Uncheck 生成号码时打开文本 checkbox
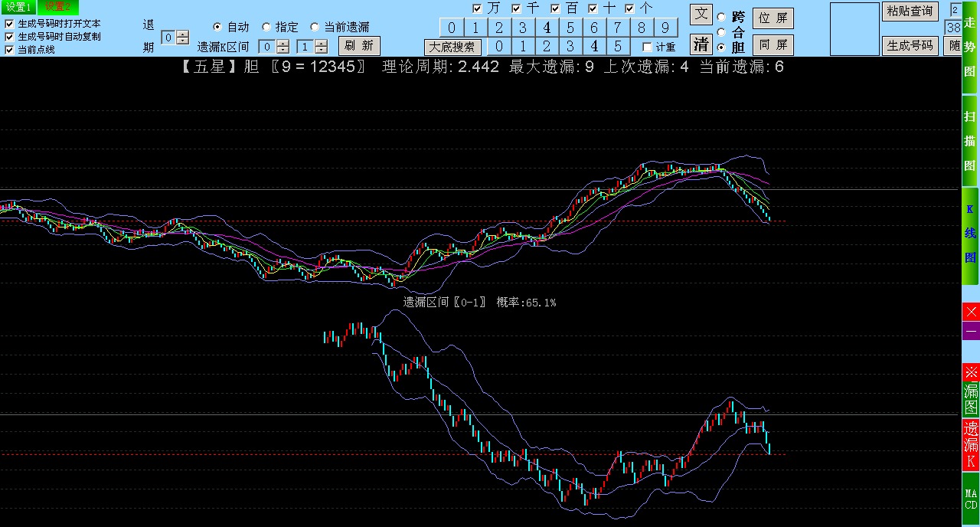Image resolution: width=980 pixels, height=527 pixels. [x=9, y=24]
